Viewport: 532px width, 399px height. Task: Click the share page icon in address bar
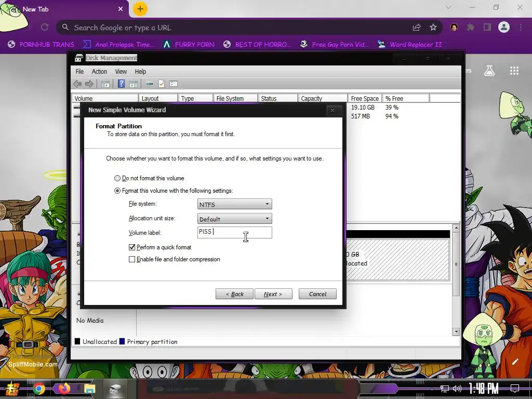tap(417, 28)
